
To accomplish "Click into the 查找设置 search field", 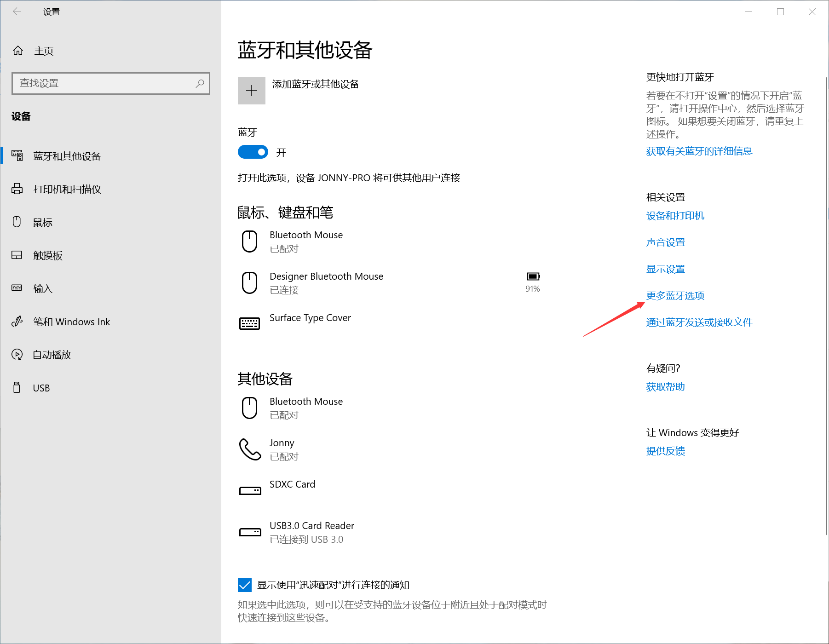I will point(104,83).
